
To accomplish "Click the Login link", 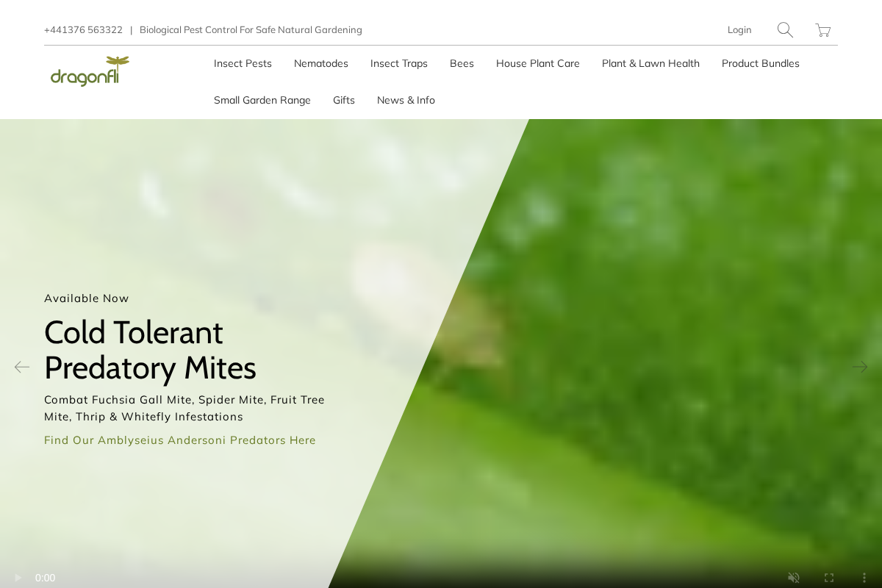I will coord(739,29).
